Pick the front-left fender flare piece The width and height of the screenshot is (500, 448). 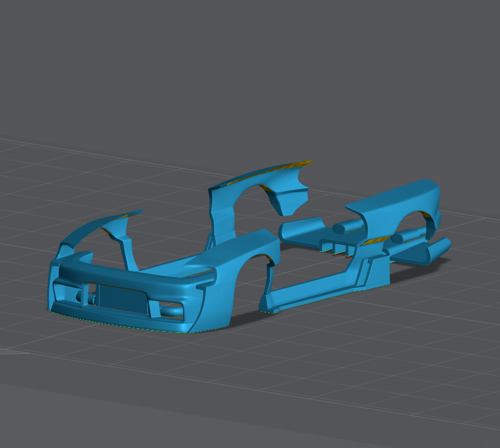pos(94,235)
